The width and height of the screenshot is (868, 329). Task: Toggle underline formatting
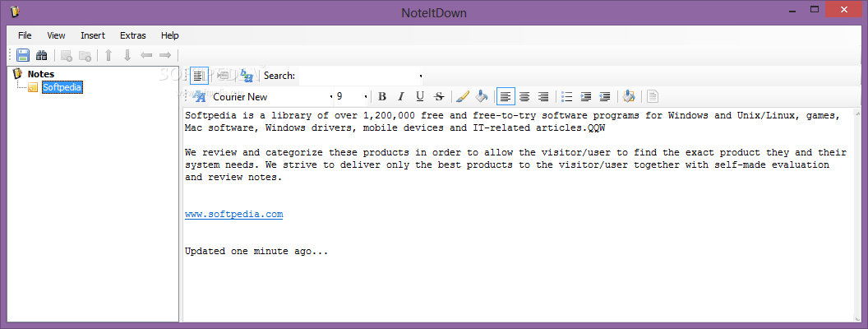tap(419, 96)
